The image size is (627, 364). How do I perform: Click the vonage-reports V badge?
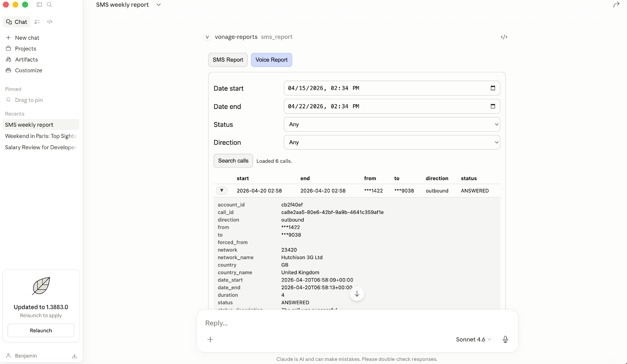(207, 37)
